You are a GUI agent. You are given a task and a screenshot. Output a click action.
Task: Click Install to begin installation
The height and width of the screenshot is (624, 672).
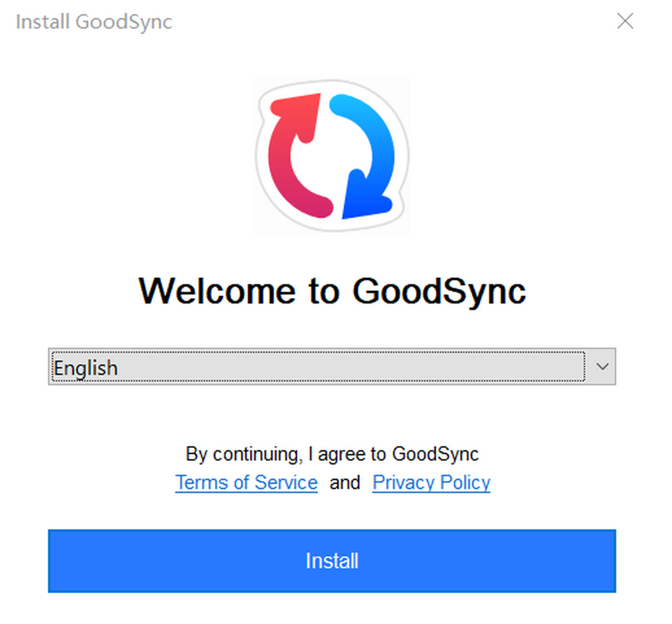332,560
